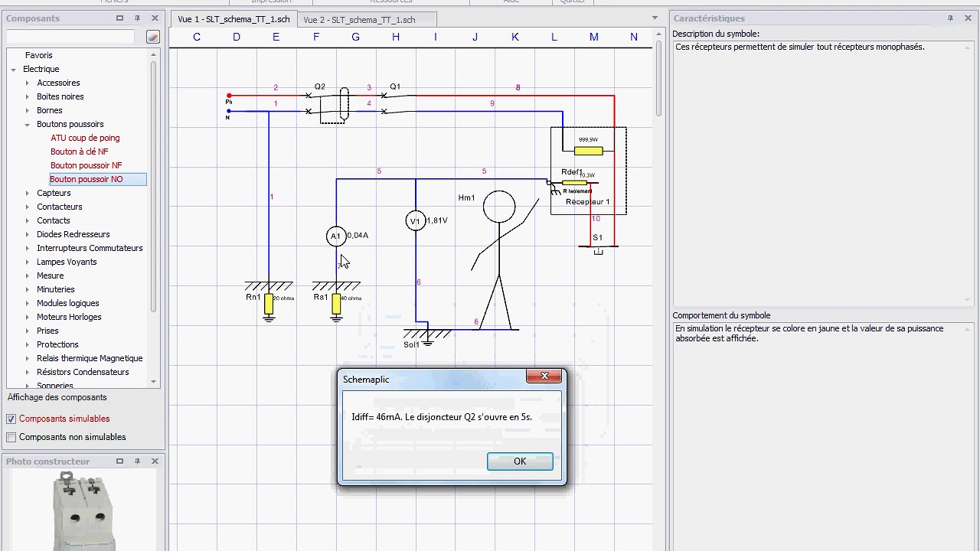Click the breaker photo thumbnail

pos(84,510)
